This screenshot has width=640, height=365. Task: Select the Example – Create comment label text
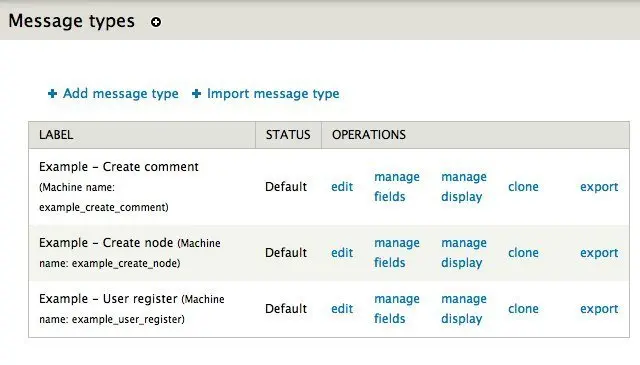[119, 167]
